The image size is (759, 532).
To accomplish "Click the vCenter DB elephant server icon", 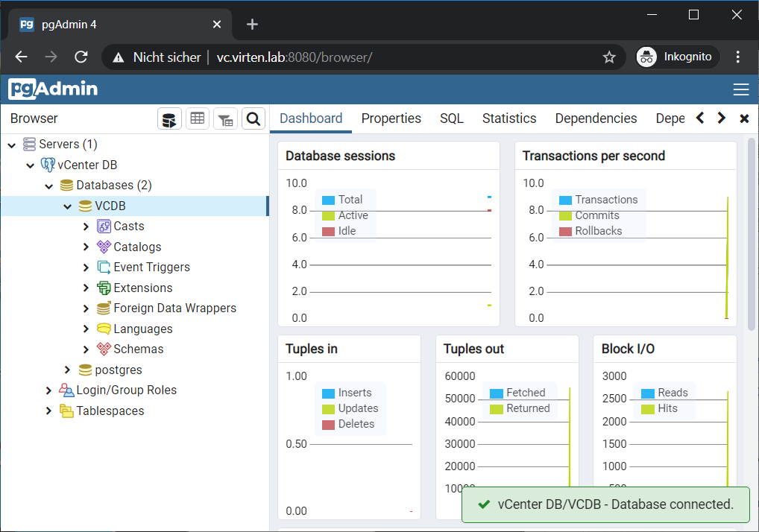I will point(48,165).
